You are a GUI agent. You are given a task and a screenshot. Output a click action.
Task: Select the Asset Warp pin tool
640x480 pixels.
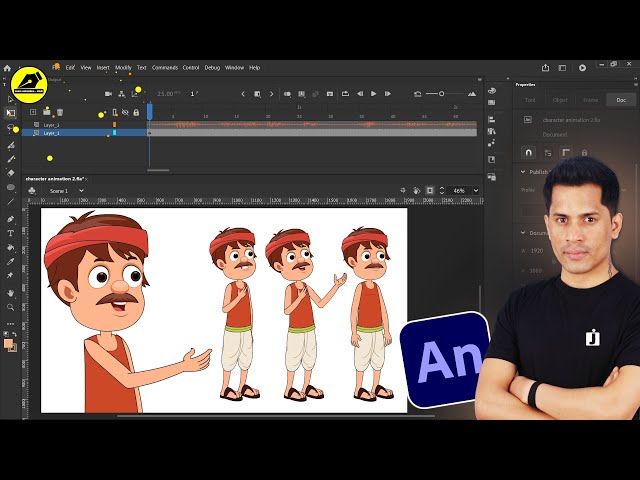[x=11, y=276]
